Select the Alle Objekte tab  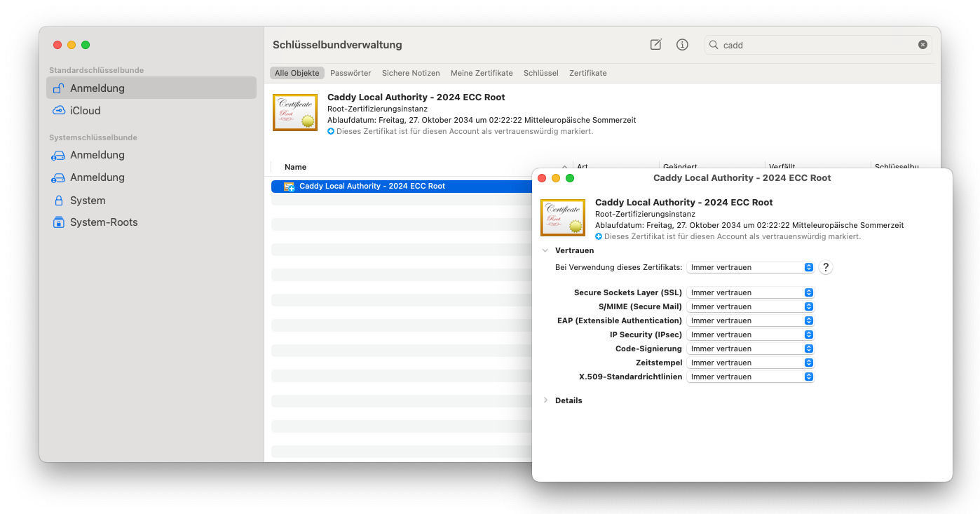pyautogui.click(x=297, y=73)
